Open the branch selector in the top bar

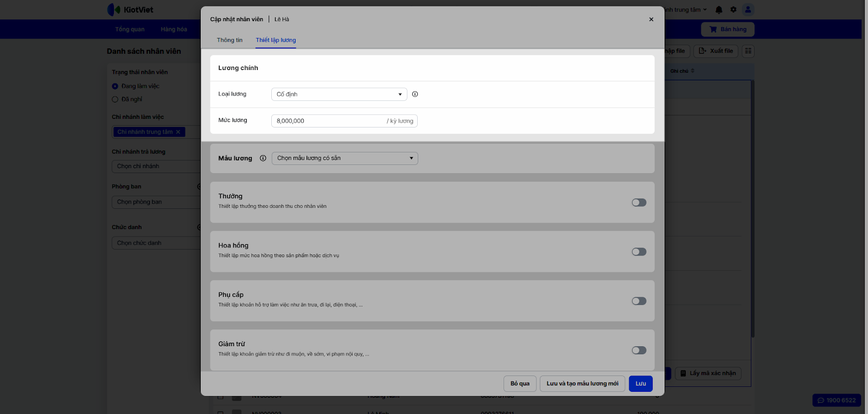coord(686,10)
